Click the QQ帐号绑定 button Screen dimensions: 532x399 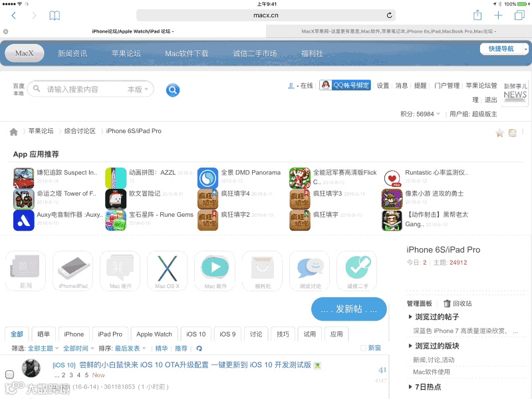point(345,85)
